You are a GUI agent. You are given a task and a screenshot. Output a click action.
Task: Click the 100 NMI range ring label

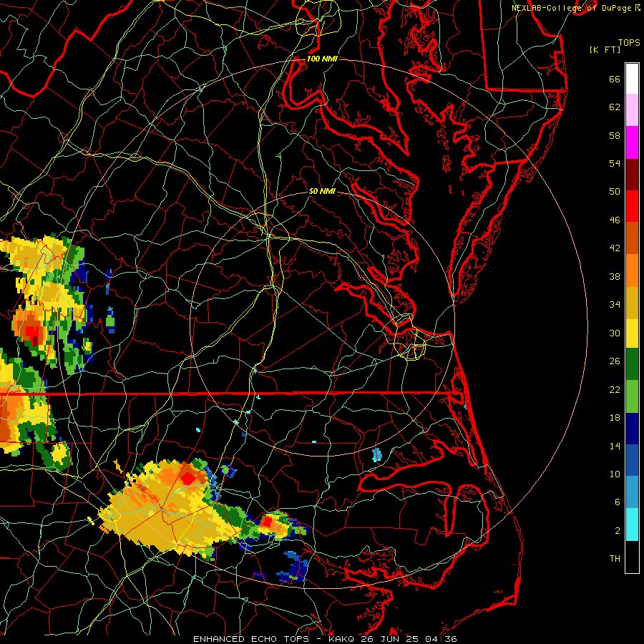322,59
